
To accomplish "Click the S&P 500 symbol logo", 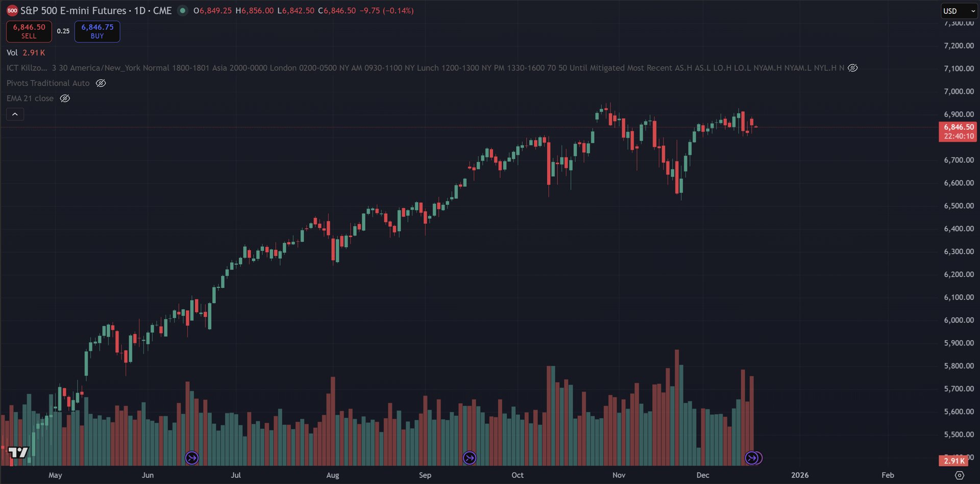I will [12, 11].
